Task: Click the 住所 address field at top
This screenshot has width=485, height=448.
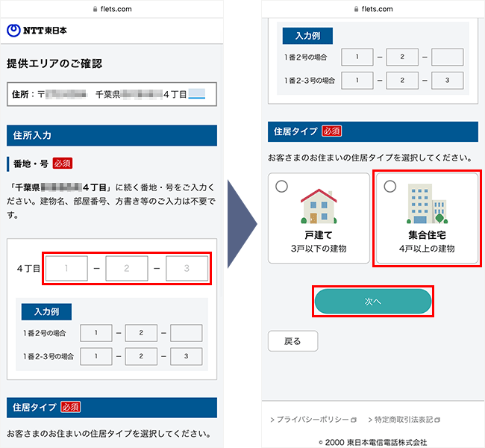Action: (x=112, y=94)
